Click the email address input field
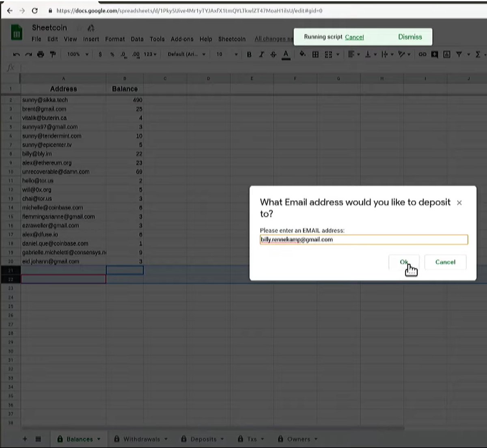Screen dimensions: 487x448 pyautogui.click(x=364, y=240)
